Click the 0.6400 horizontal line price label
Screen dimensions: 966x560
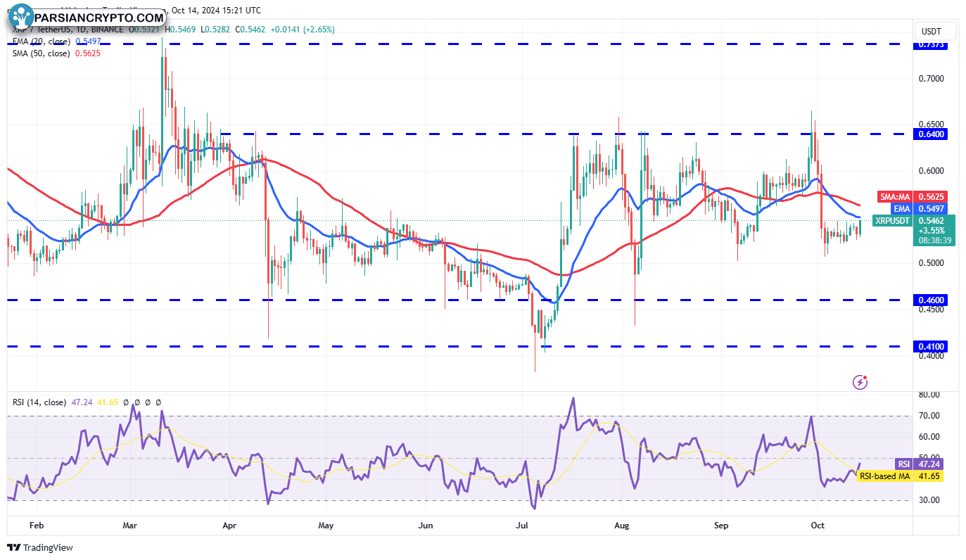click(931, 134)
